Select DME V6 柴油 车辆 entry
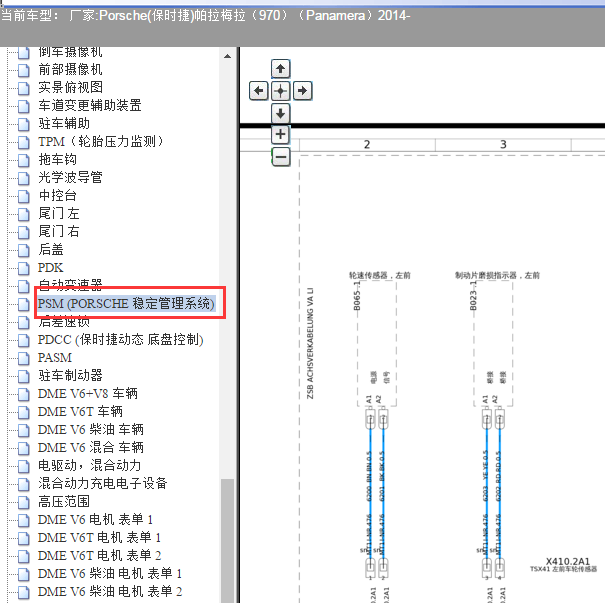The height and width of the screenshot is (603, 605). click(x=91, y=430)
